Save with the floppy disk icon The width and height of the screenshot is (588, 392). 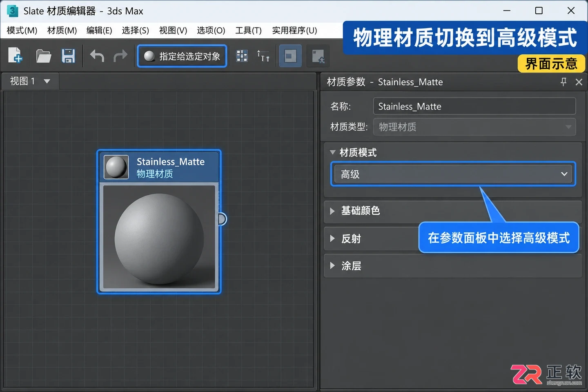pos(68,56)
